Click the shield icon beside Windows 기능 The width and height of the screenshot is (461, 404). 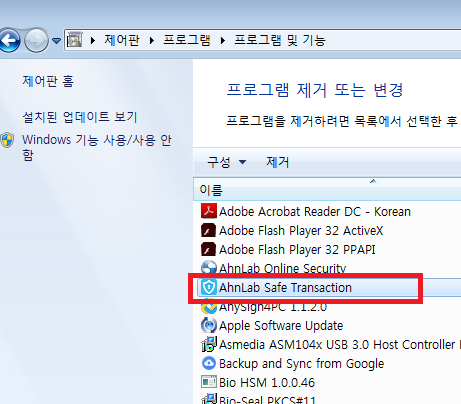(x=7, y=140)
